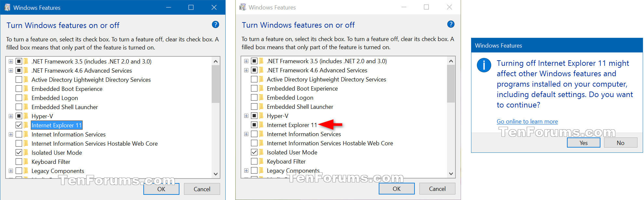
Task: Click OK in the left Windows Features window
Action: click(161, 189)
